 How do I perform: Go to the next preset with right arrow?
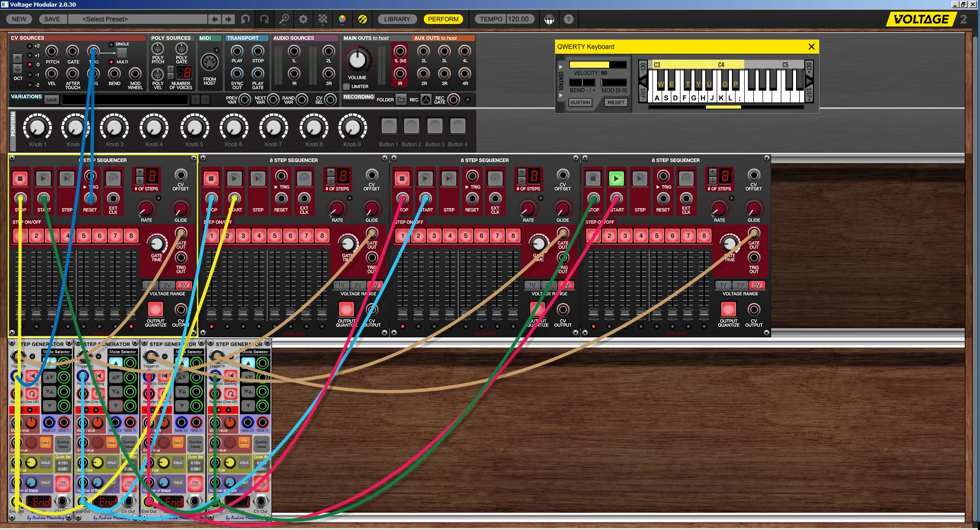[228, 19]
